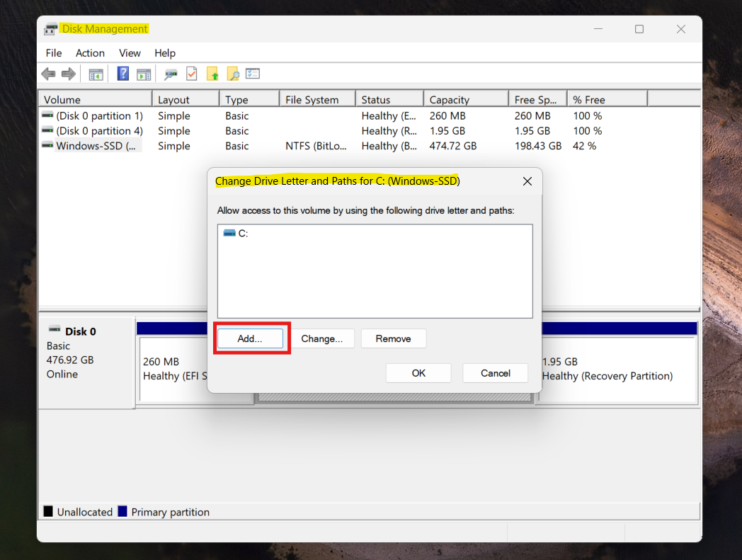Open Help via the blue question mark icon

(x=122, y=74)
